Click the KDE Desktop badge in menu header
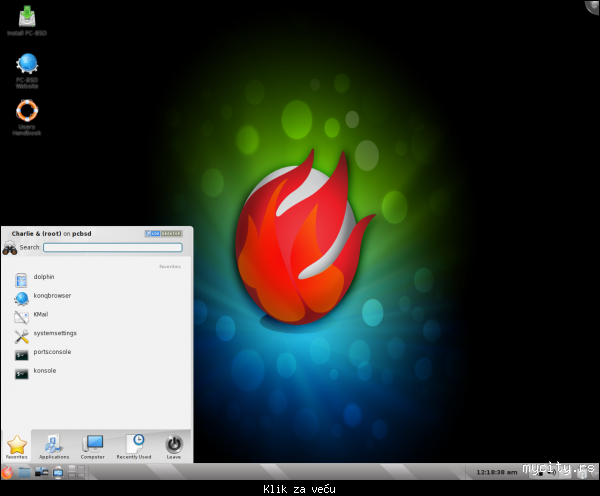Viewport: 600px width, 496px height. tap(163, 233)
